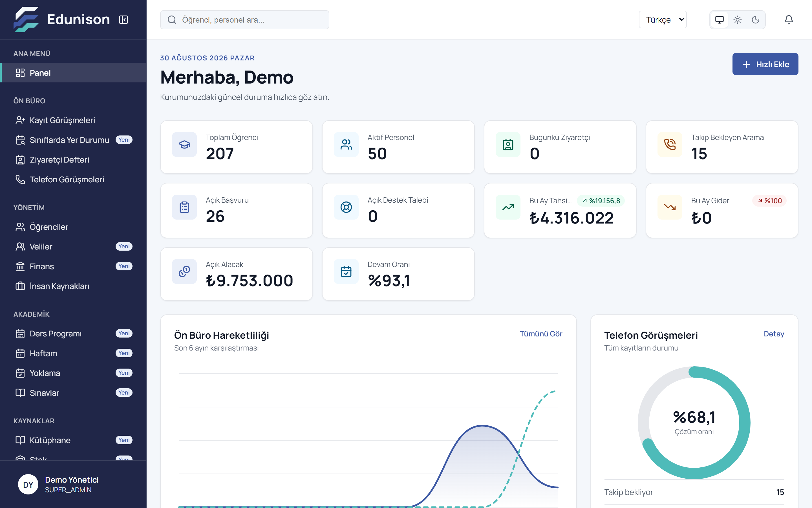Open Kütüphane page
This screenshot has height=508, width=812.
74,440
